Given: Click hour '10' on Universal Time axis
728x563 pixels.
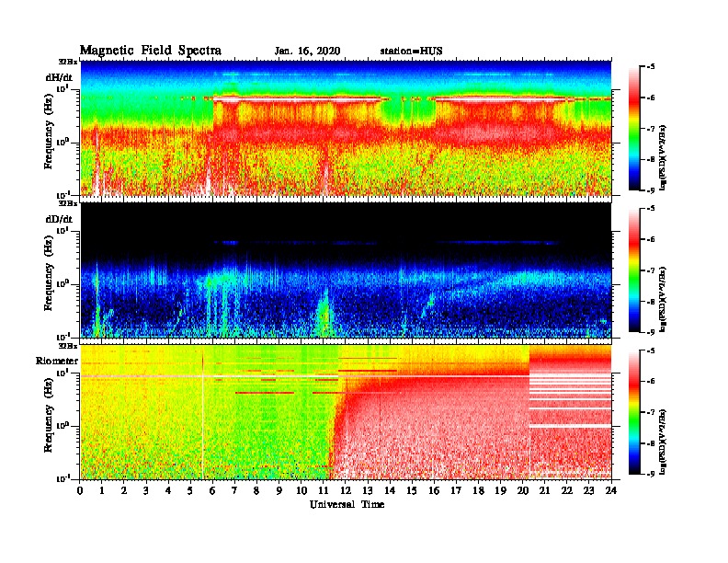Looking at the screenshot, I should point(301,490).
